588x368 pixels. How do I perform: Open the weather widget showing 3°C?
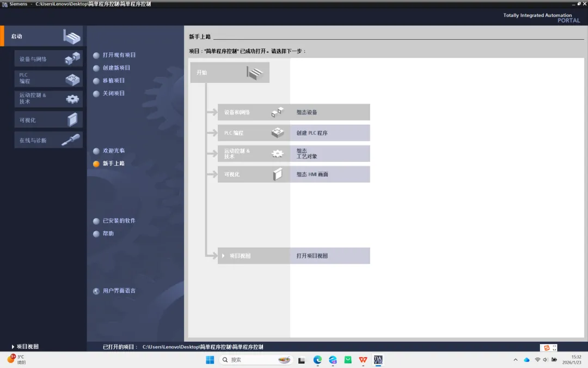click(x=17, y=359)
